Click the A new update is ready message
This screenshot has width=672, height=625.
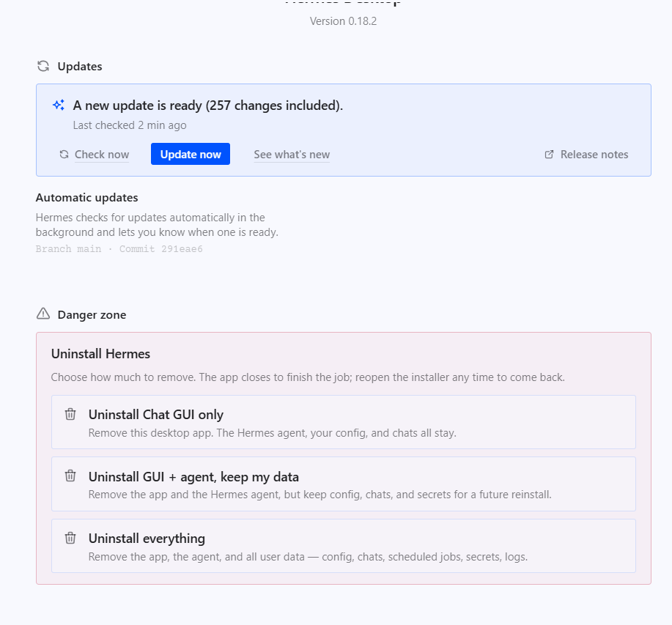point(208,106)
